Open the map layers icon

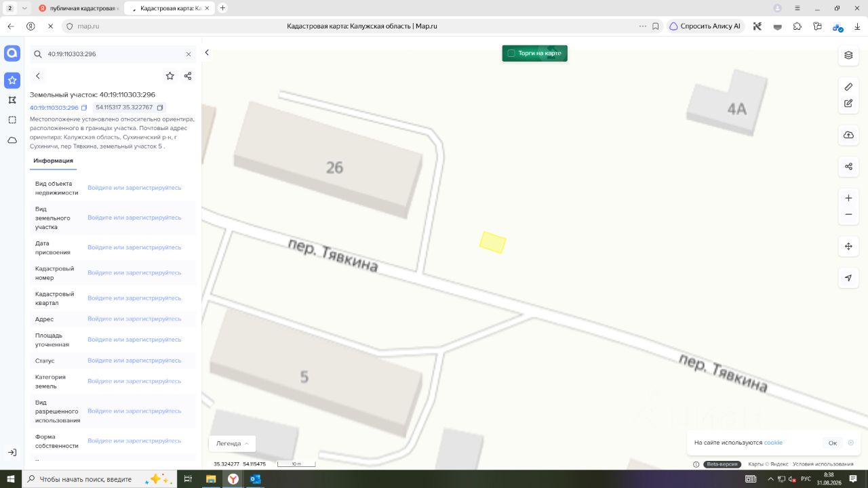point(848,55)
